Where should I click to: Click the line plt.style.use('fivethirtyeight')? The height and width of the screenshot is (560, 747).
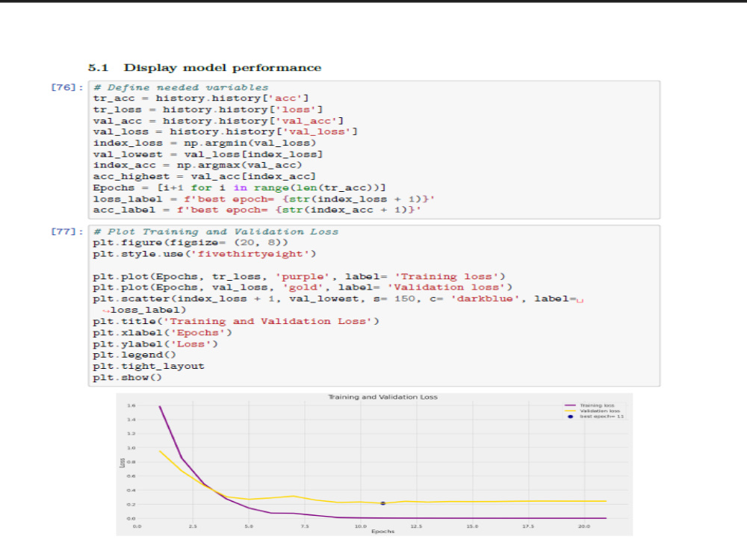[x=205, y=254]
